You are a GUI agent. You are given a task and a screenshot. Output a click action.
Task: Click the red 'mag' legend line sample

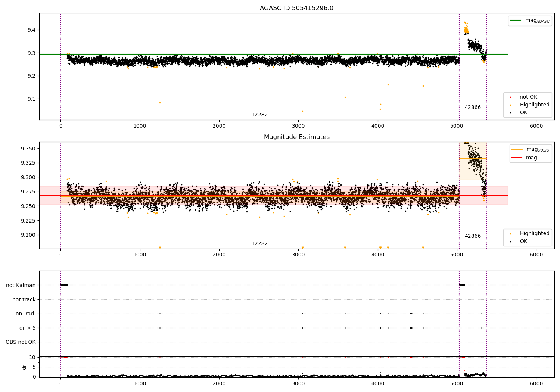coord(517,158)
